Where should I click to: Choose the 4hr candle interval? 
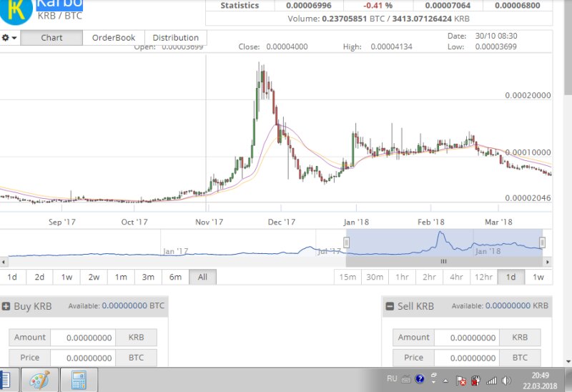click(x=456, y=277)
